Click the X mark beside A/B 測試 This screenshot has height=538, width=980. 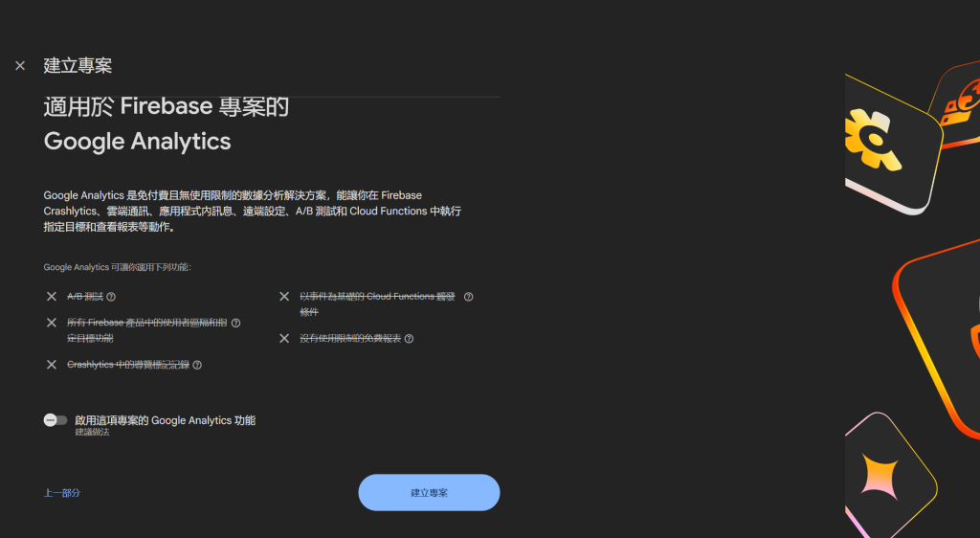pyautogui.click(x=52, y=296)
